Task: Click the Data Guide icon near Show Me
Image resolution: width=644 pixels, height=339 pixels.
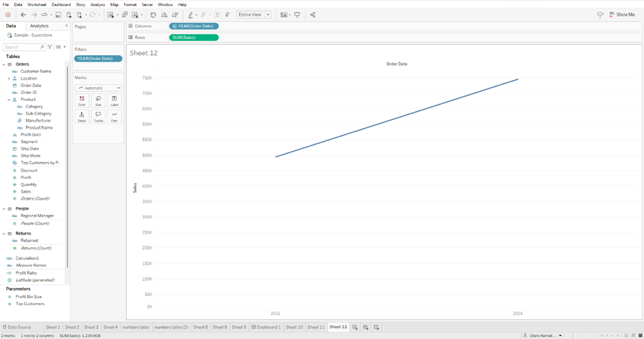Action: [x=600, y=15]
